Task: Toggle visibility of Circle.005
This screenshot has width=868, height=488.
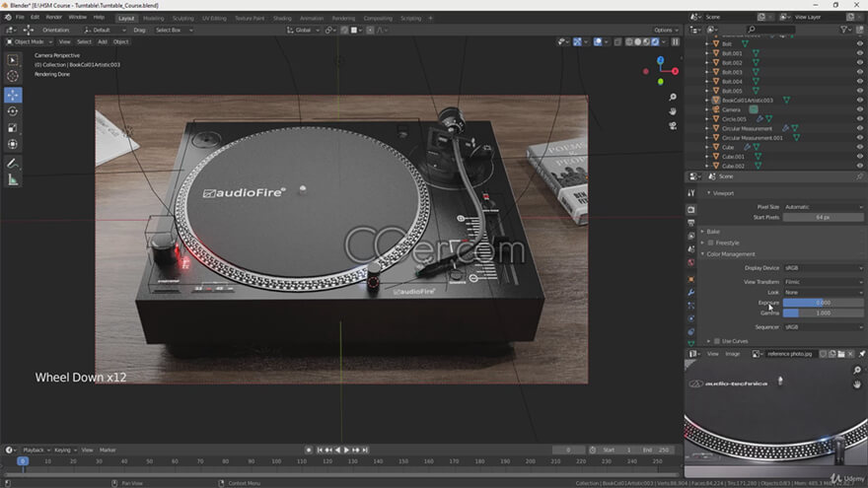Action: 860,119
